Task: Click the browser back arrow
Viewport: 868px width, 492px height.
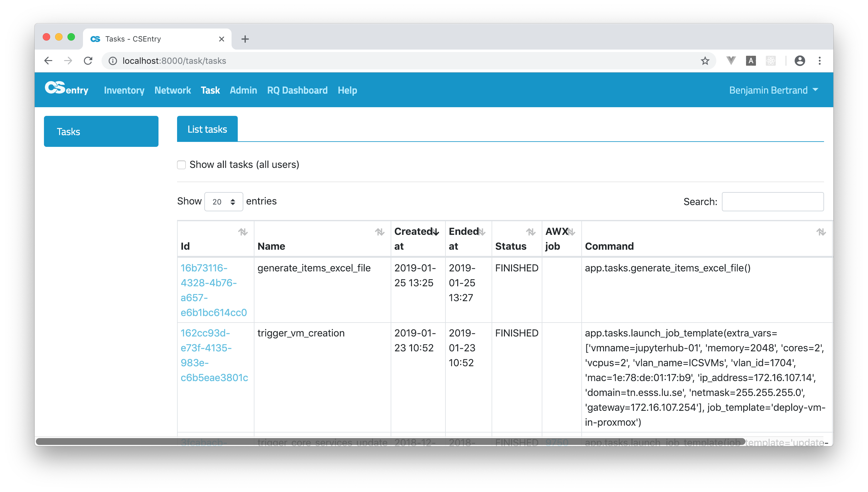Action: click(x=48, y=61)
